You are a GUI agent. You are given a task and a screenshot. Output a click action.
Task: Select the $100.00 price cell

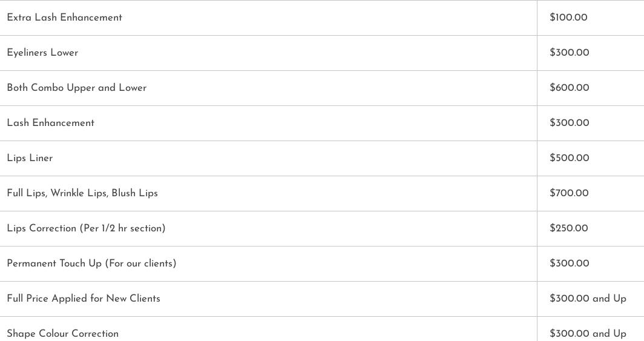click(568, 18)
